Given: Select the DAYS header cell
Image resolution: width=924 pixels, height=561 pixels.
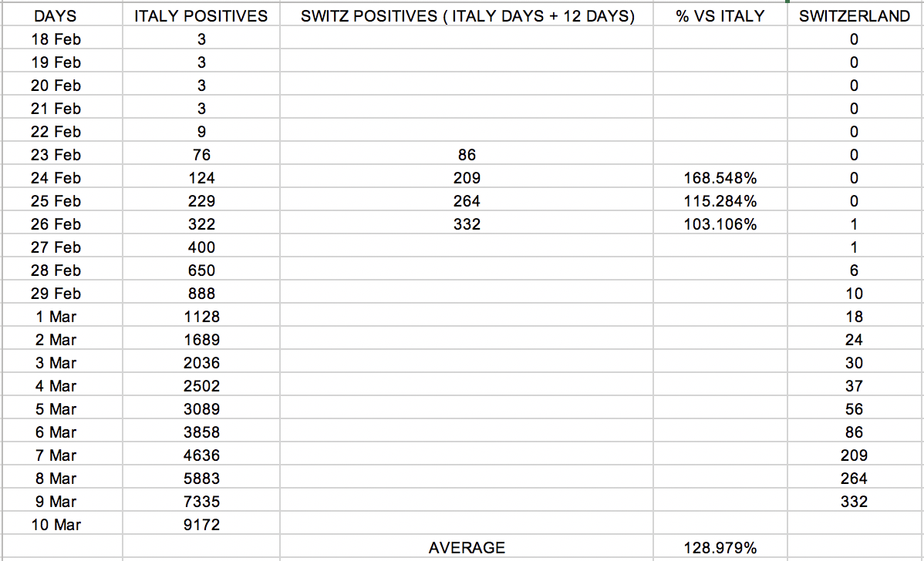Looking at the screenshot, I should [56, 16].
